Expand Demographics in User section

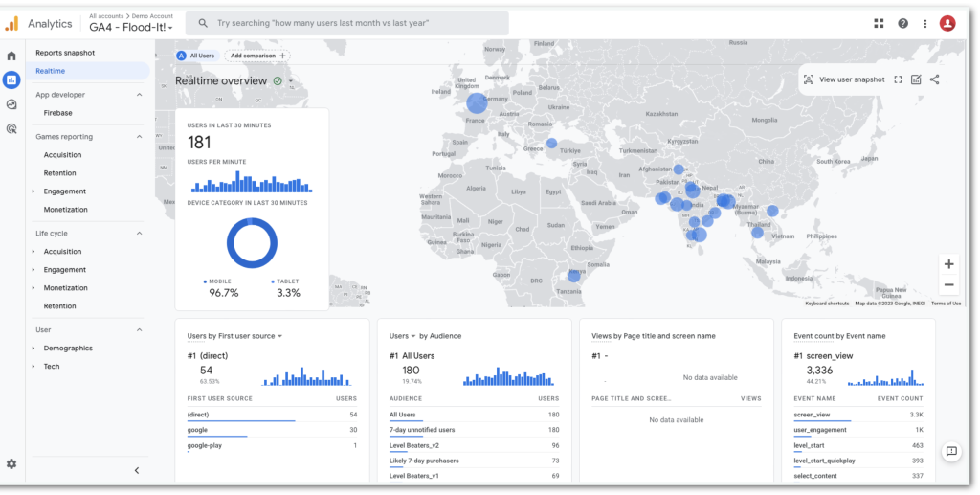coord(33,349)
